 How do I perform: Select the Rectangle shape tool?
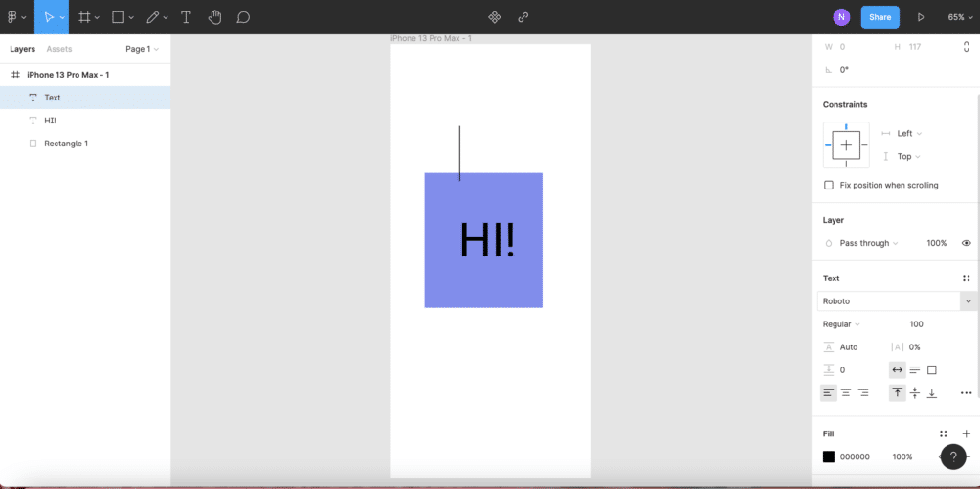tap(118, 17)
